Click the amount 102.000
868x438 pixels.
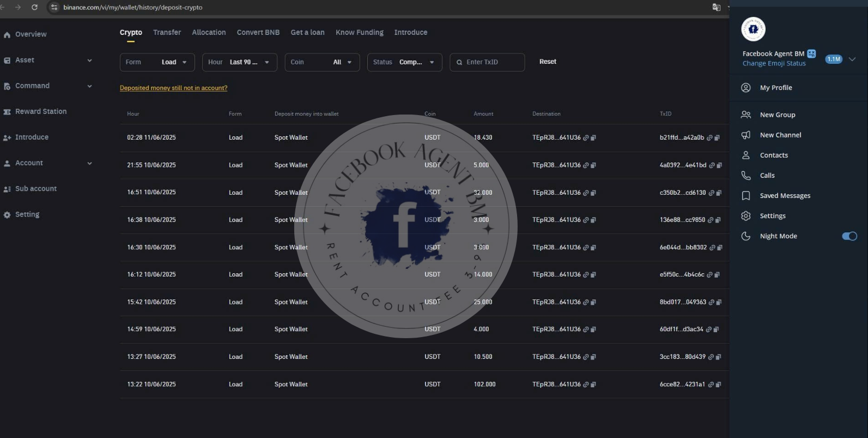tap(485, 385)
